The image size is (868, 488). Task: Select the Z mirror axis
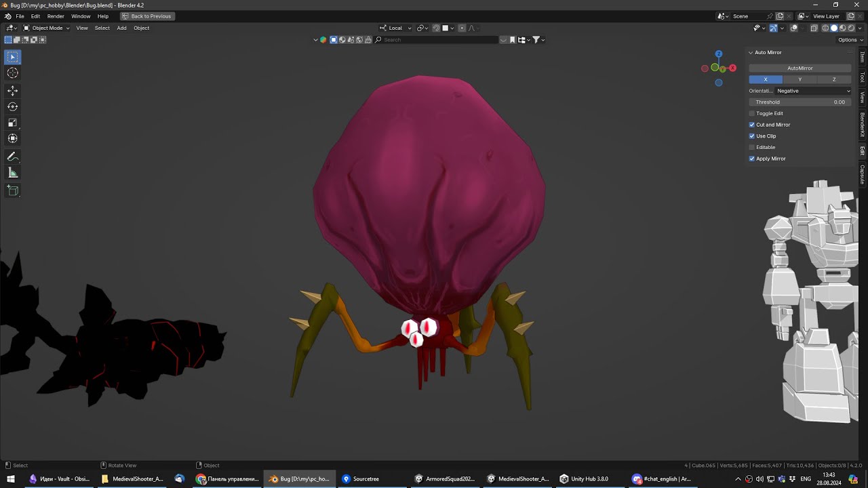pyautogui.click(x=834, y=79)
